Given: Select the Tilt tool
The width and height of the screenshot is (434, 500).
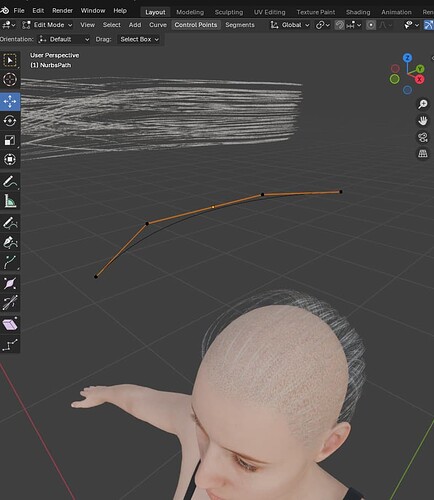Looking at the screenshot, I should pos(10,303).
